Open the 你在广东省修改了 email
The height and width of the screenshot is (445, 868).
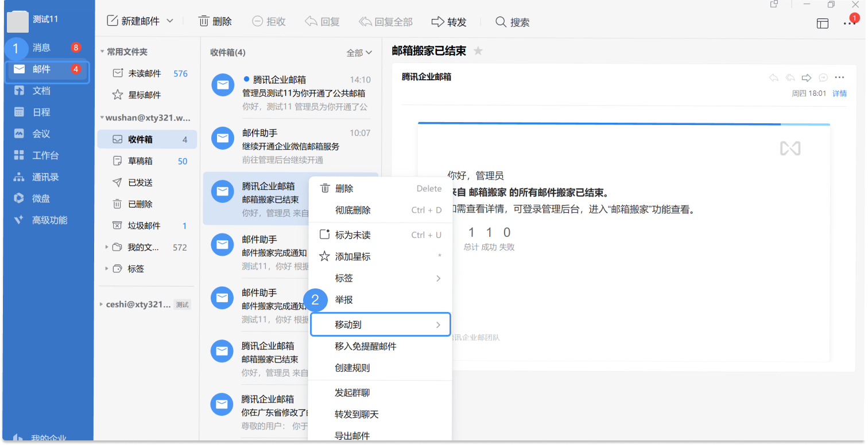pyautogui.click(x=257, y=412)
